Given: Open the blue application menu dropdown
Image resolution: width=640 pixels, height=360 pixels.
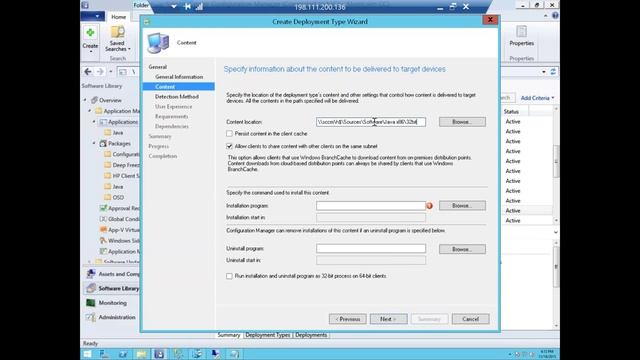Looking at the screenshot, I should click(x=92, y=16).
